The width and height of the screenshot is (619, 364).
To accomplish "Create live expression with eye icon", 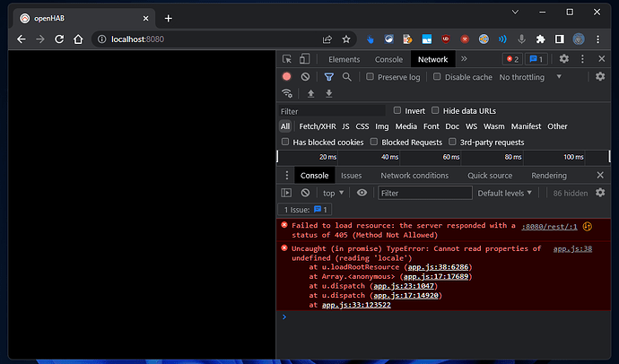I will 362,193.
